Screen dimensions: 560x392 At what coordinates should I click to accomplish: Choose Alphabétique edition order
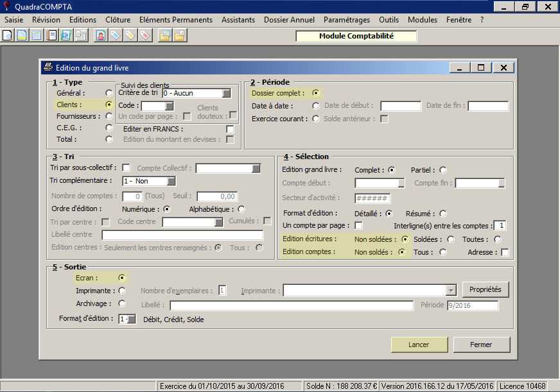(x=241, y=209)
